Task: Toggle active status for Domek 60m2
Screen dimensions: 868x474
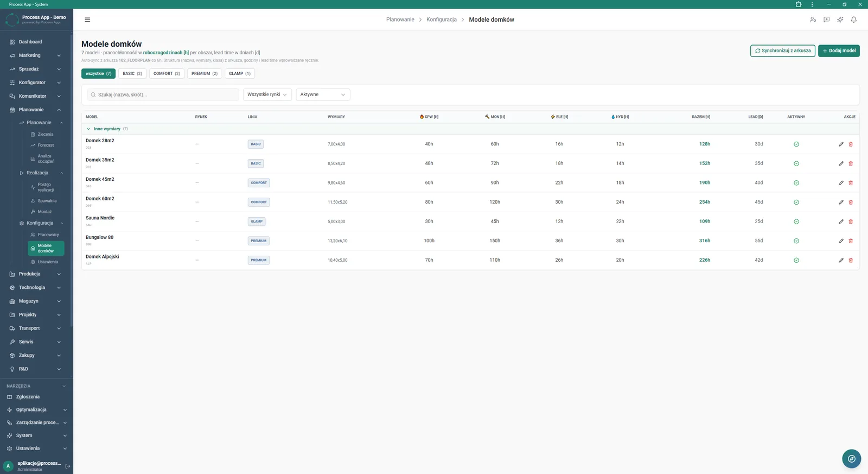Action: tap(796, 202)
